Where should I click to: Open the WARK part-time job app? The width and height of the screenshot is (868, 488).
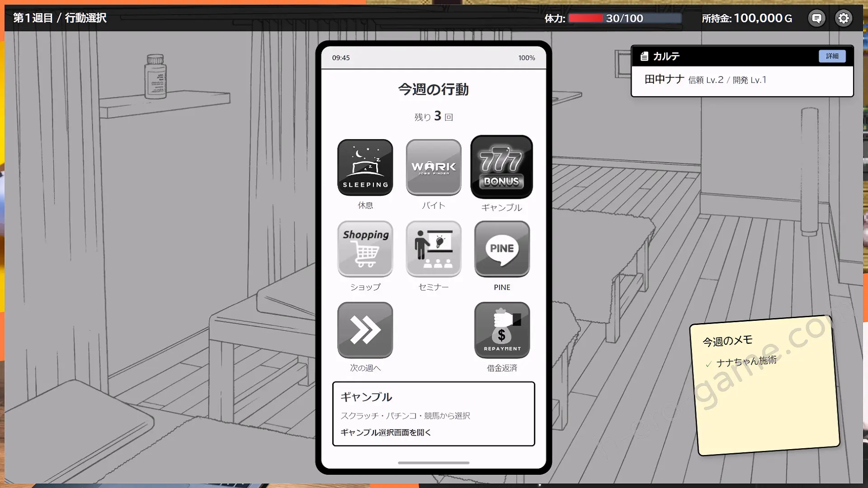434,167
